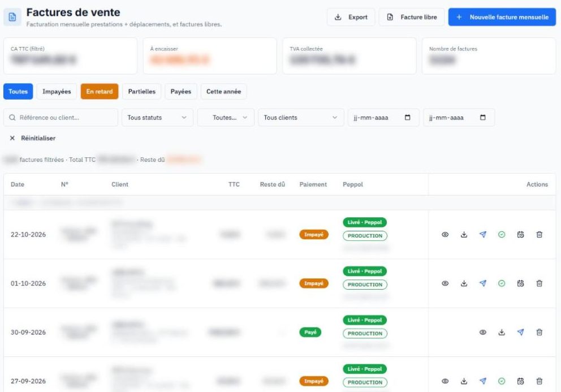Expand the Tous clients dropdown

[x=301, y=118]
